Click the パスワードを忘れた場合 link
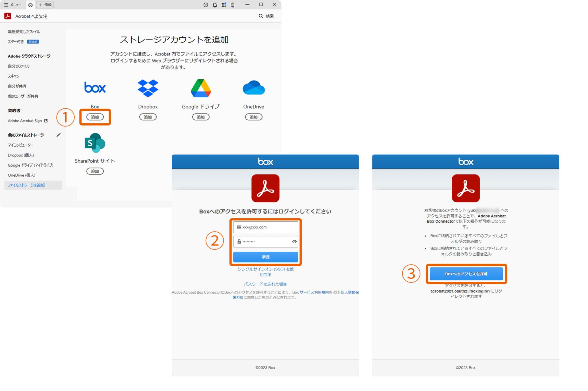Screen dimensions: 588x391 (265, 284)
